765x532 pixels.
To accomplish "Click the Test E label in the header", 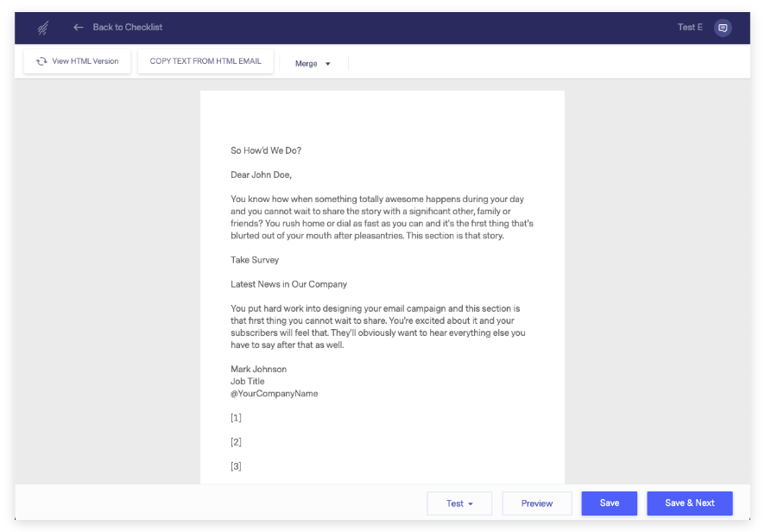I will [x=690, y=27].
